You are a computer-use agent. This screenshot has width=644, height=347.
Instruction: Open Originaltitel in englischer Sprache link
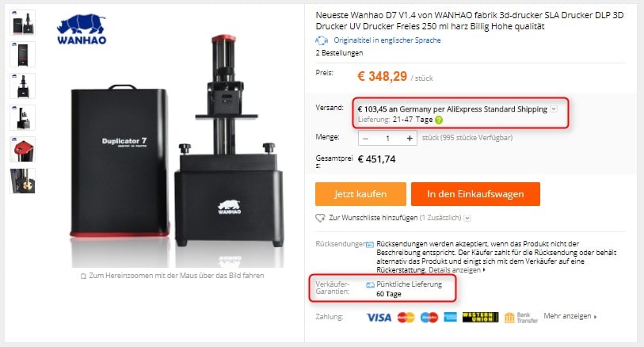click(x=387, y=40)
